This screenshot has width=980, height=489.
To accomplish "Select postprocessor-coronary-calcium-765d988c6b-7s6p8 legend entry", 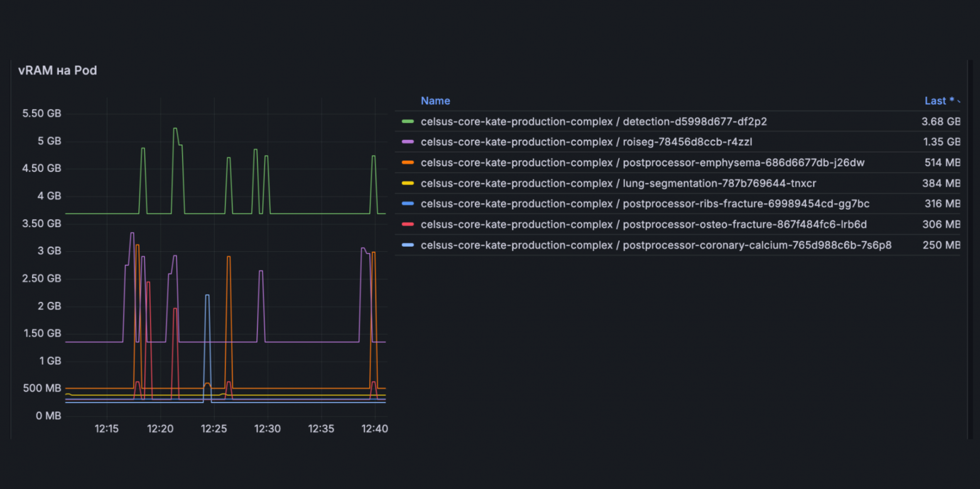I will coord(656,245).
